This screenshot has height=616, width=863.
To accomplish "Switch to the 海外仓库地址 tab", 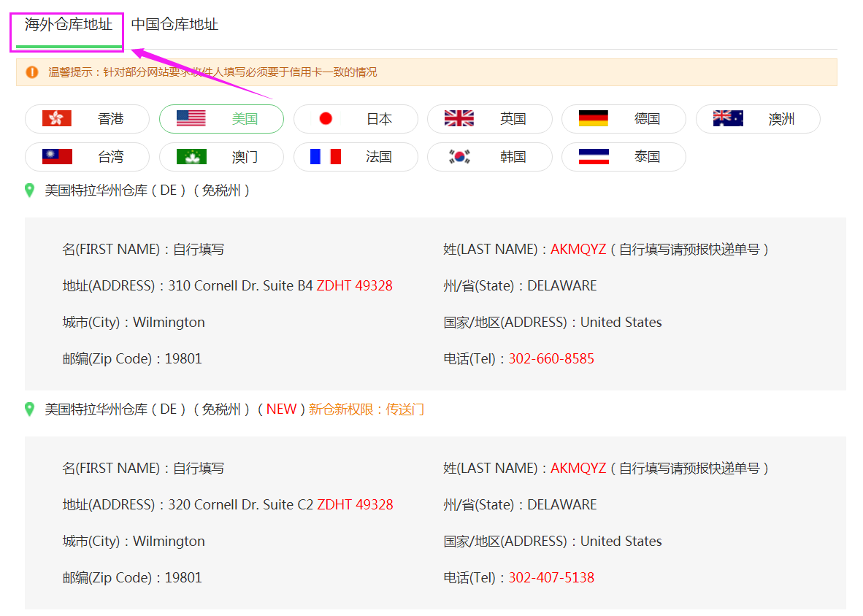I will tap(69, 25).
